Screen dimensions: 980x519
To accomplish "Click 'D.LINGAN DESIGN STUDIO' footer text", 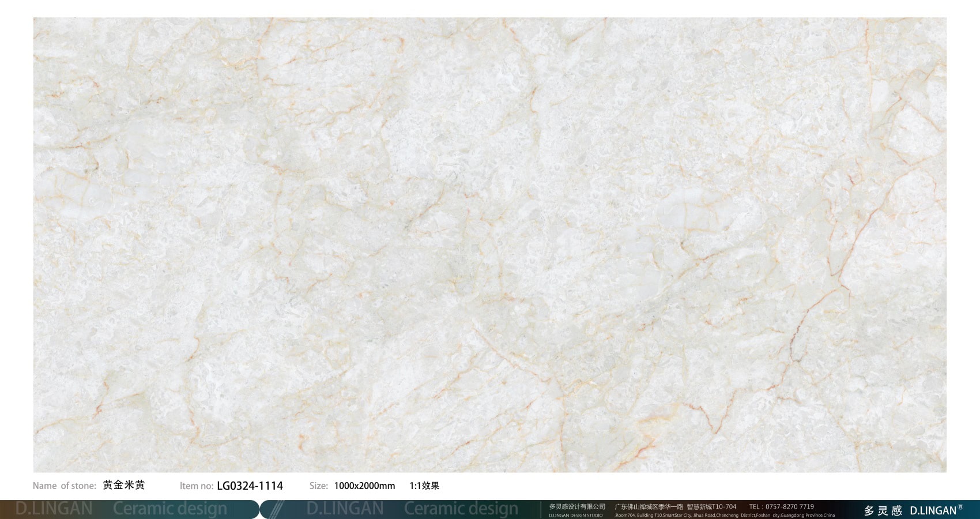I will coord(575,516).
